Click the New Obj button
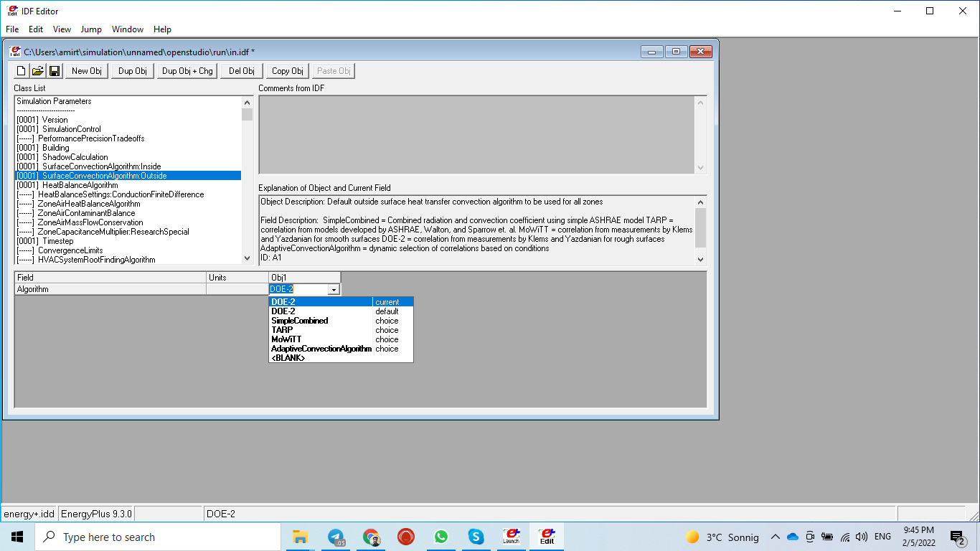This screenshot has height=551, width=980. [x=87, y=71]
